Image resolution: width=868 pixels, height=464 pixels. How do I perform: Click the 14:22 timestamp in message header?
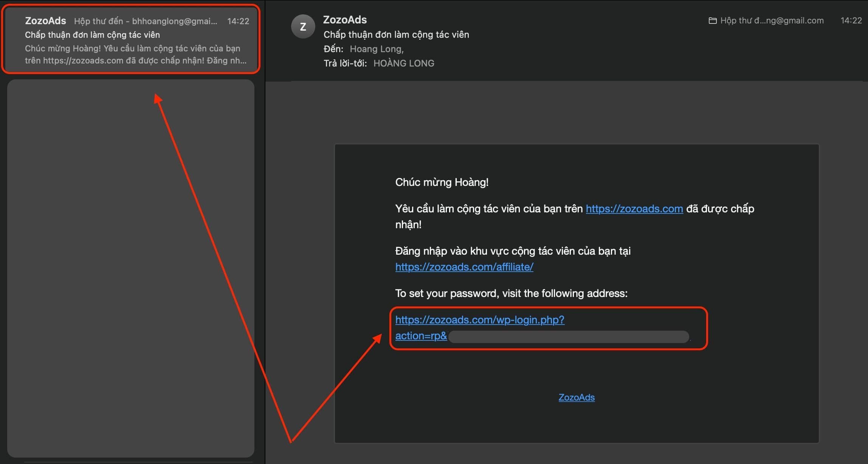coord(851,20)
